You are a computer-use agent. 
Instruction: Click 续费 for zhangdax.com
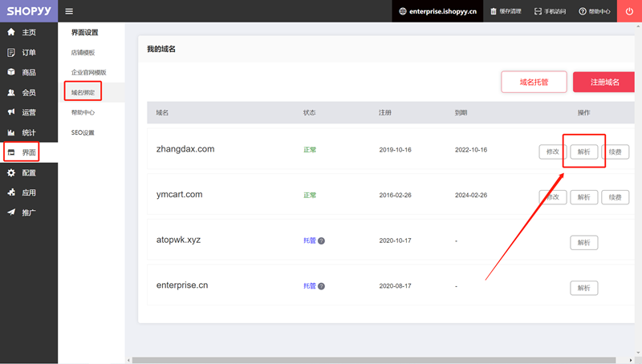click(x=615, y=152)
